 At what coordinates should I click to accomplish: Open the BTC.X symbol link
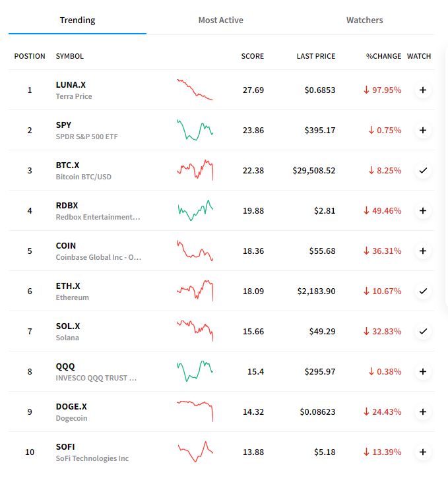point(67,166)
